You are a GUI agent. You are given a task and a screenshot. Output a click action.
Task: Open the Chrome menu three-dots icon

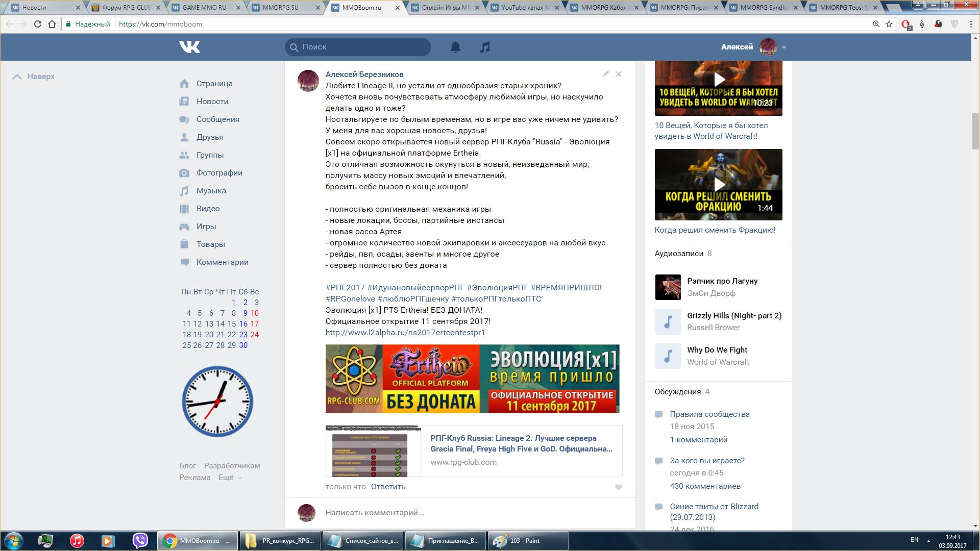pos(971,24)
